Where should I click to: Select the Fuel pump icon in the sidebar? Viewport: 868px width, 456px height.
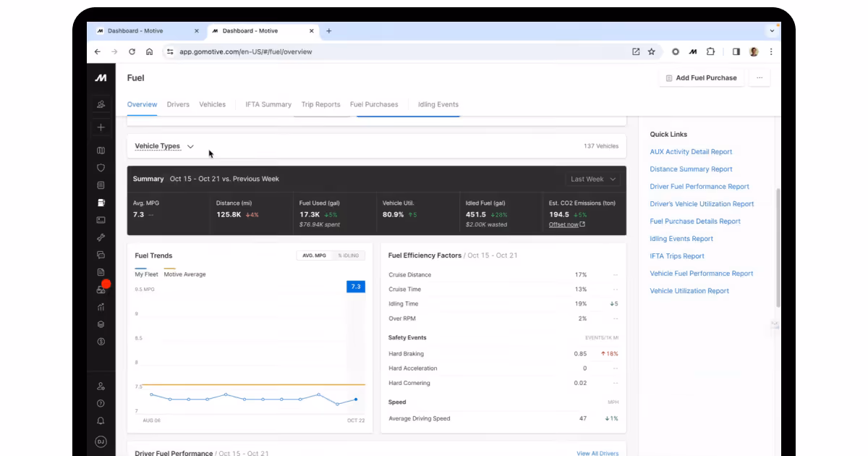(101, 203)
